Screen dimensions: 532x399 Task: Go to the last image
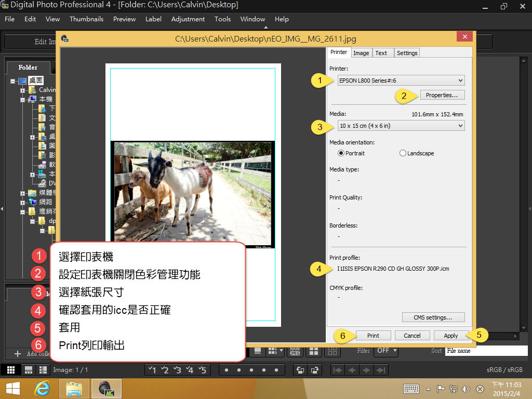(x=381, y=370)
